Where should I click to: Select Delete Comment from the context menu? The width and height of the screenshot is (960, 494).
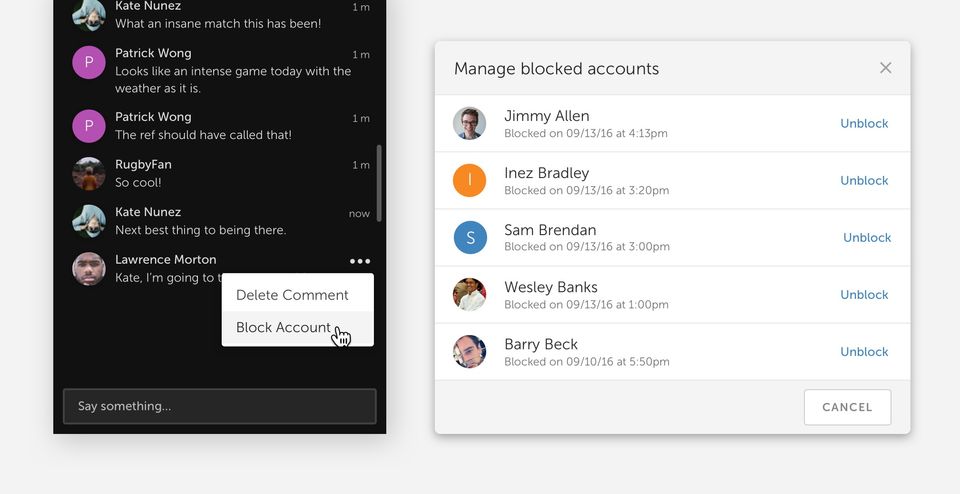[x=292, y=295]
